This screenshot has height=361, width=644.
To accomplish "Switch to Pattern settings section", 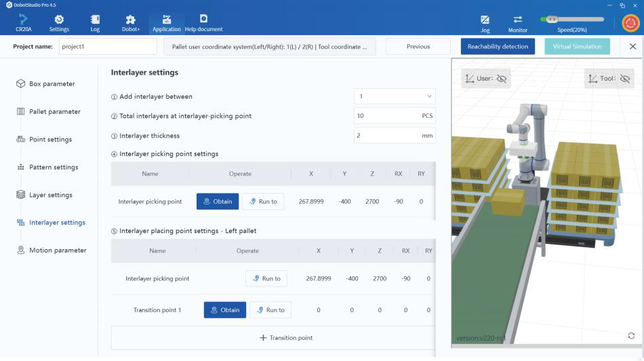I will tap(54, 167).
